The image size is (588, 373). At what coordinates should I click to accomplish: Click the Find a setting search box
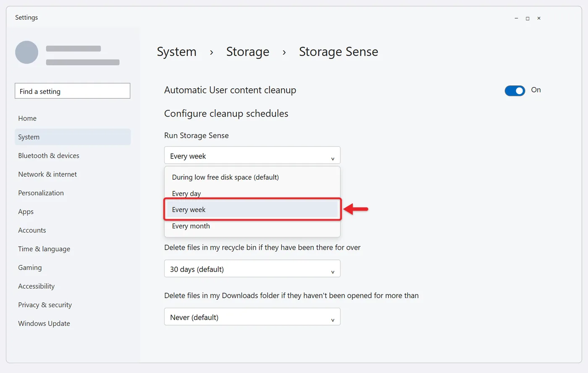click(72, 91)
